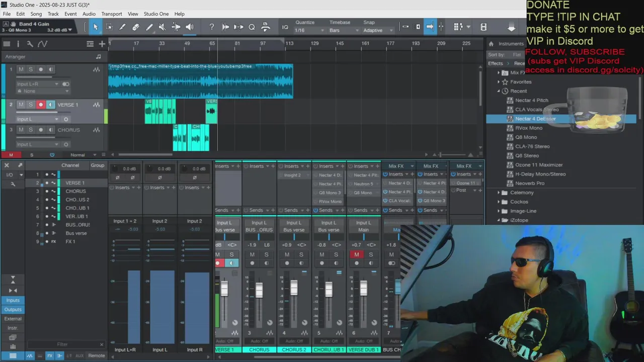Viewport: 644px width, 362px height.
Task: Open the Timebase Bars dropdown
Action: pyautogui.click(x=344, y=30)
